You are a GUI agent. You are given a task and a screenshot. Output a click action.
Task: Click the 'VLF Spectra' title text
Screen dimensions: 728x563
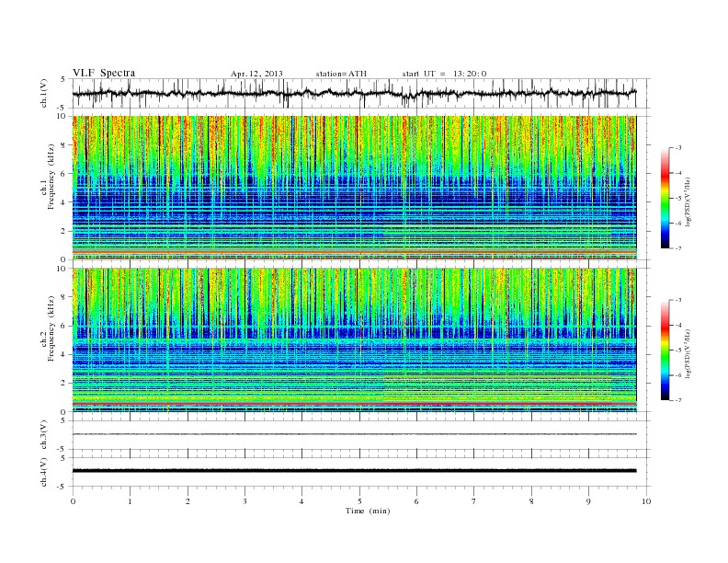(x=104, y=73)
